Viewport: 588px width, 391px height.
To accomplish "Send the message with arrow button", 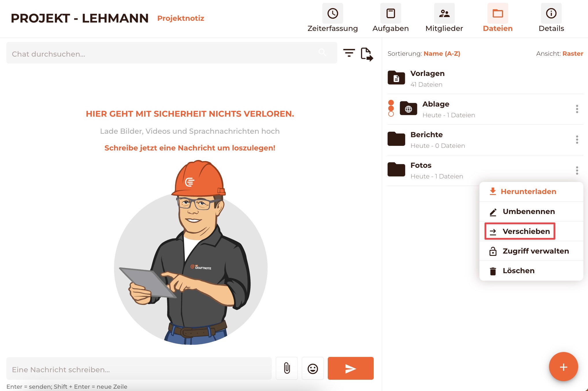I will coord(350,368).
